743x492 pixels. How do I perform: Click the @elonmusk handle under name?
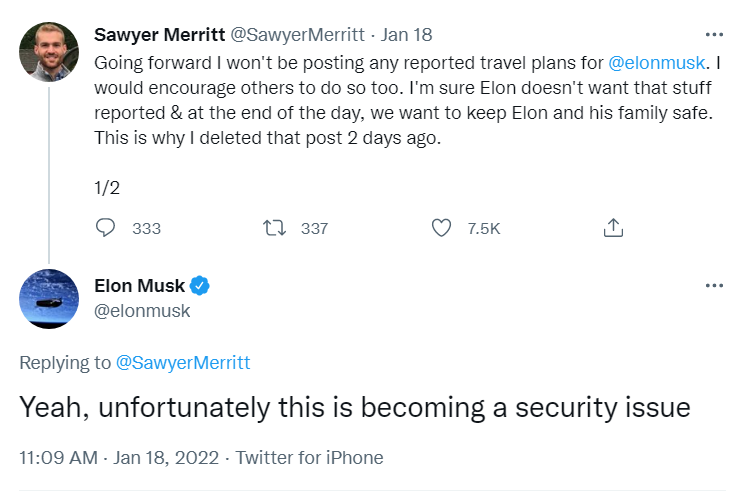coord(141,311)
